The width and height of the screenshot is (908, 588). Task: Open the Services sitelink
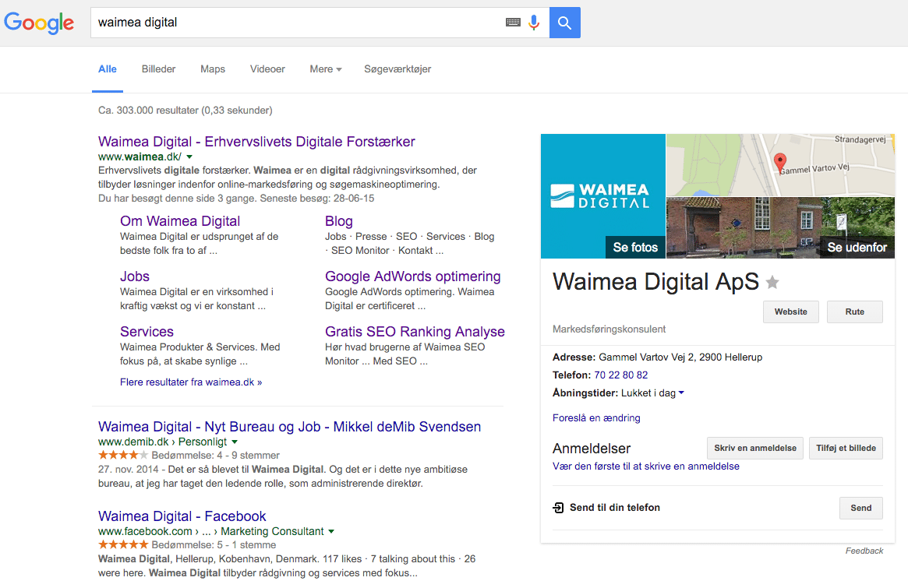click(x=147, y=332)
